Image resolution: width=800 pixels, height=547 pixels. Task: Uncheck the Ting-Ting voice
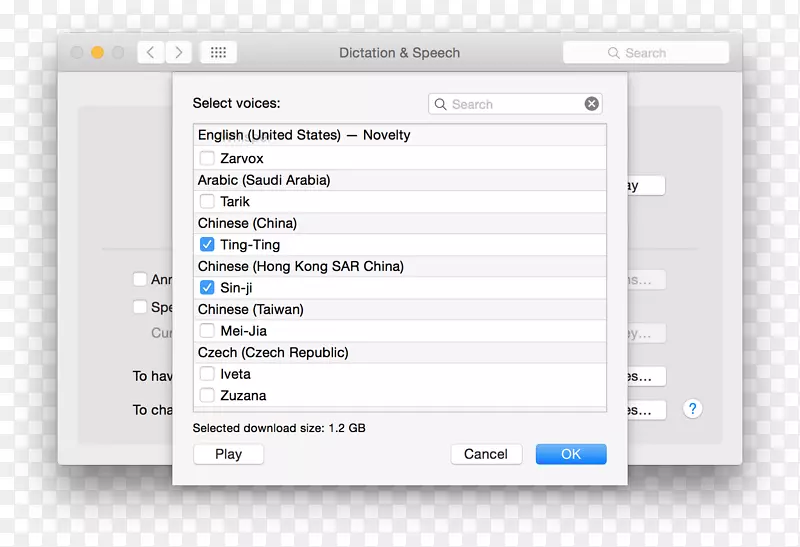(207, 244)
